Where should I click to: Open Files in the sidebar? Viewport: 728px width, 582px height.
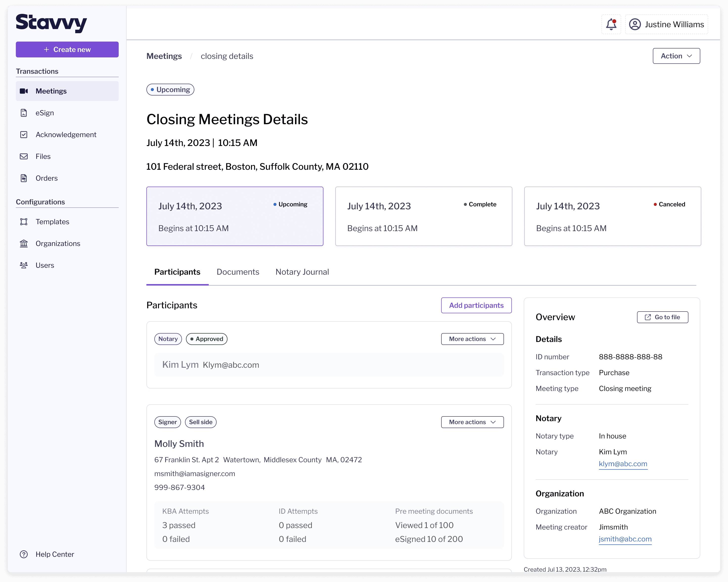click(67, 156)
